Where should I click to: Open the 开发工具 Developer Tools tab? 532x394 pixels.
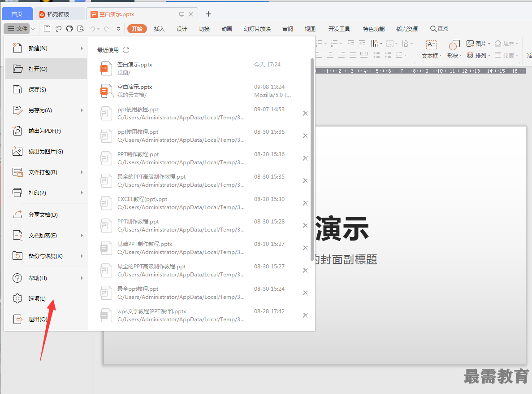pyautogui.click(x=339, y=29)
